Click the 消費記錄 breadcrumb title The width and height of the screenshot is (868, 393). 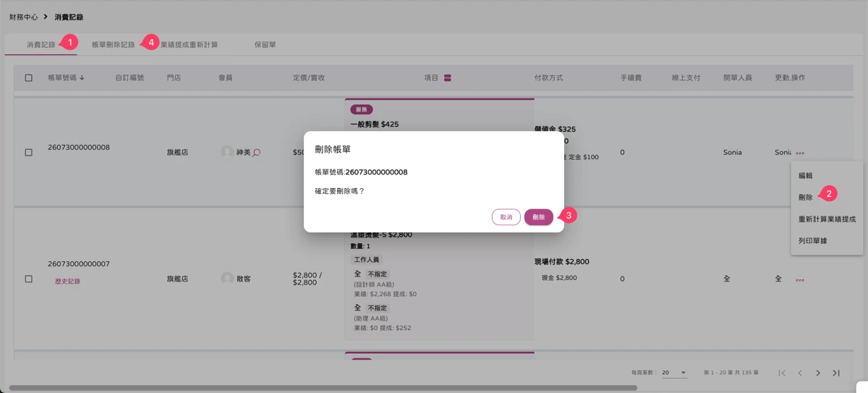click(x=69, y=17)
